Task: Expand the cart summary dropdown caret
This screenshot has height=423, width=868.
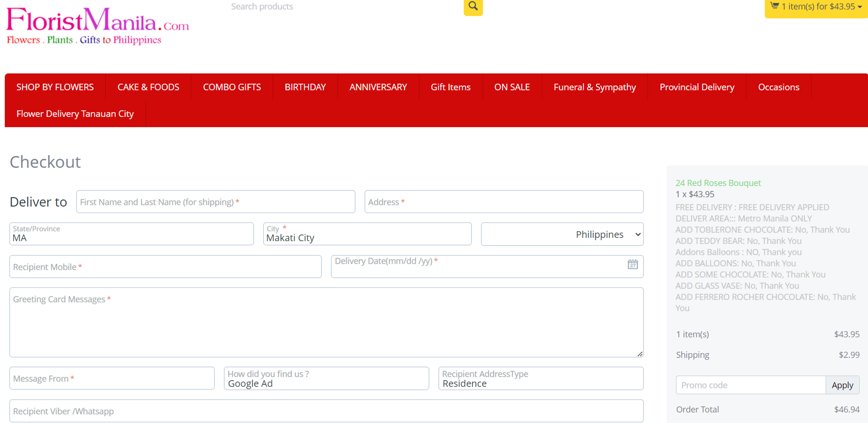Action: 860,7
